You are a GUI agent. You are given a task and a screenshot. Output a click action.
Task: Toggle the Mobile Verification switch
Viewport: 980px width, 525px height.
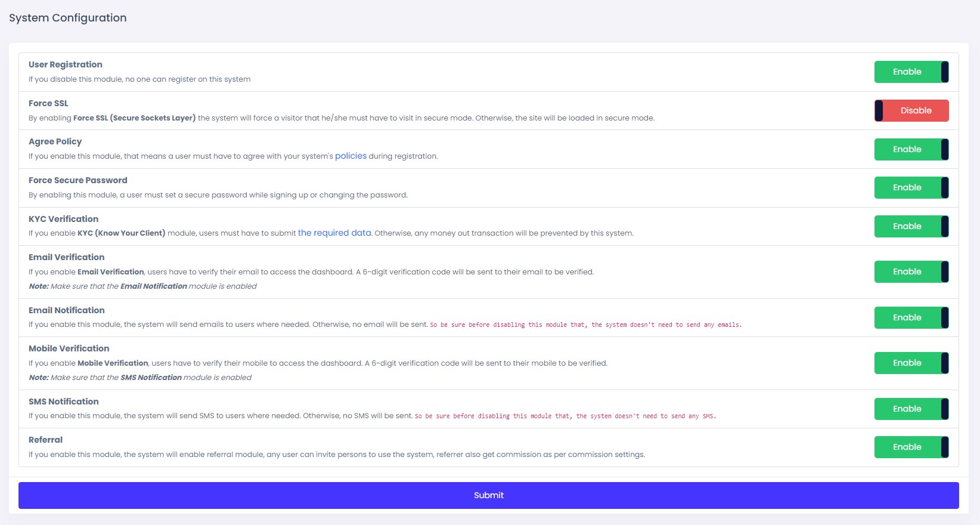(x=911, y=363)
